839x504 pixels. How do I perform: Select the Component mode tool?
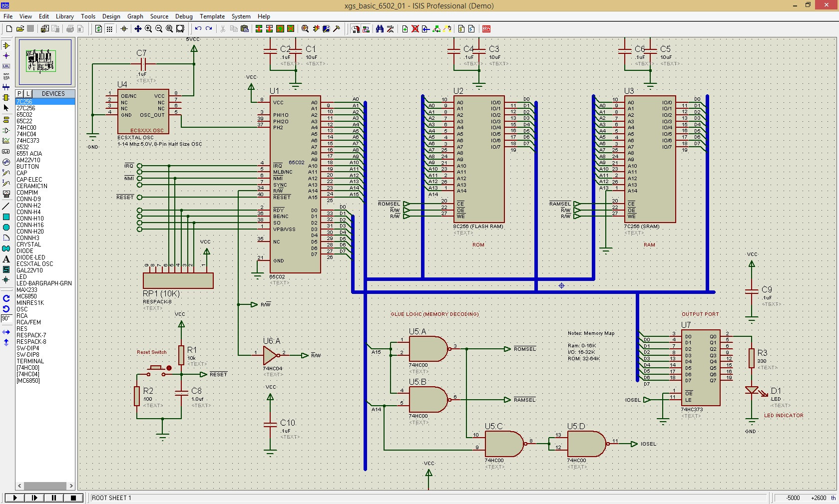pyautogui.click(x=6, y=45)
